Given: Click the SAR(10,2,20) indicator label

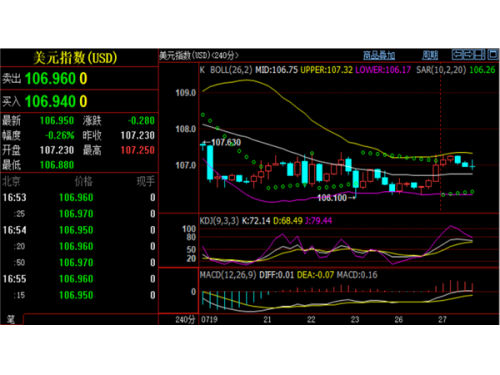Looking at the screenshot, I should [441, 70].
